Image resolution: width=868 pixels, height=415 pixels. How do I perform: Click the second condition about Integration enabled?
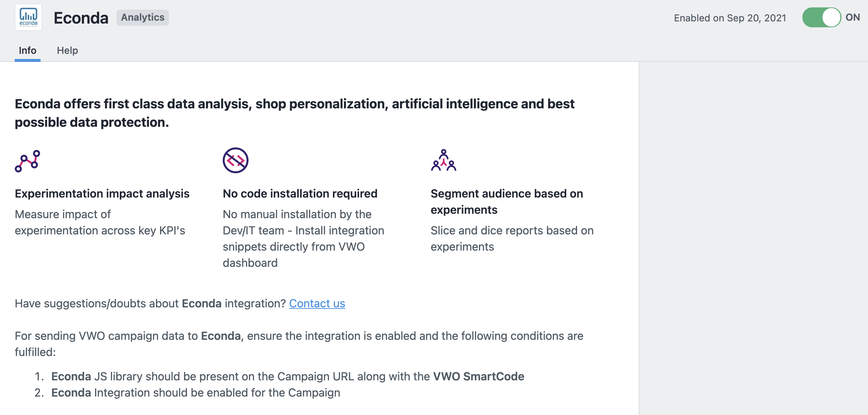tap(195, 393)
